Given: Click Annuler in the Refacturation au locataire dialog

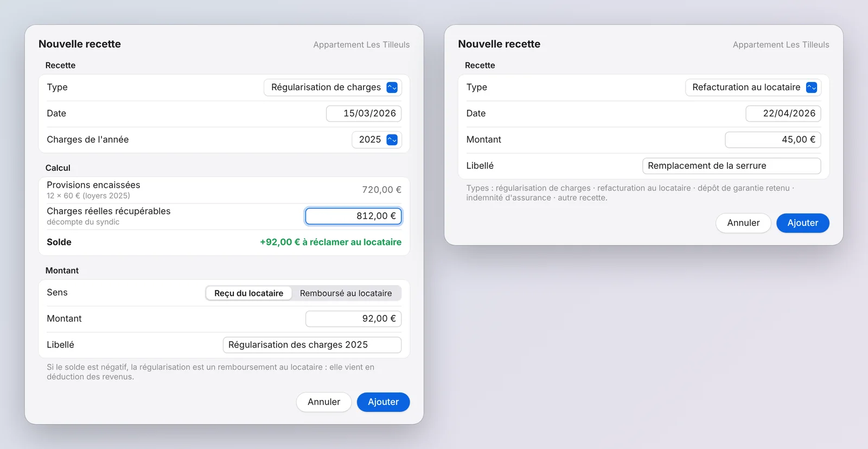Looking at the screenshot, I should pyautogui.click(x=743, y=223).
